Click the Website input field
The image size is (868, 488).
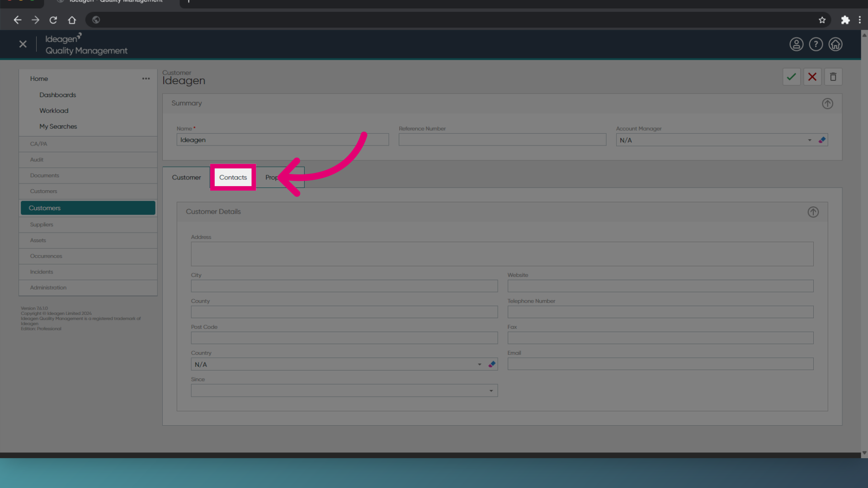click(x=660, y=286)
